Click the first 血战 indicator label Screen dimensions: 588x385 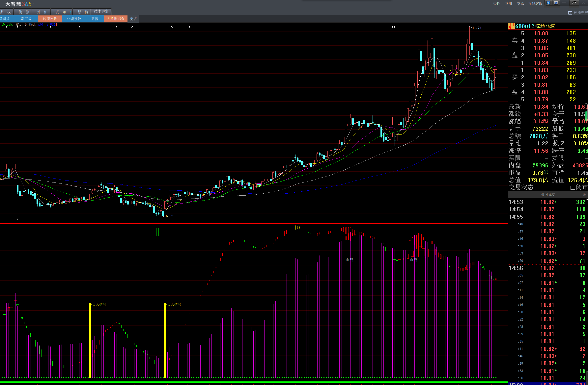tap(349, 260)
